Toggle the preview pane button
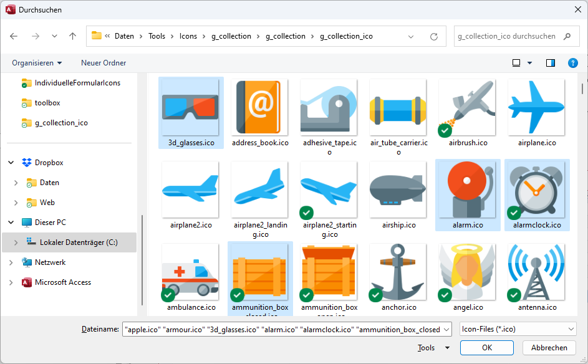The height and width of the screenshot is (364, 588). 551,63
